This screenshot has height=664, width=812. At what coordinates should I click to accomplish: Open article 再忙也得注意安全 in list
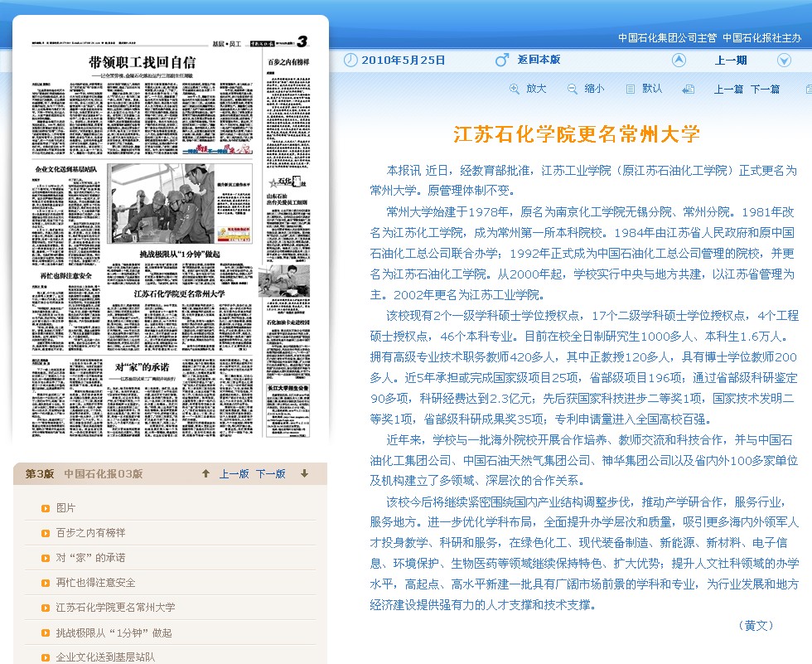tap(95, 583)
